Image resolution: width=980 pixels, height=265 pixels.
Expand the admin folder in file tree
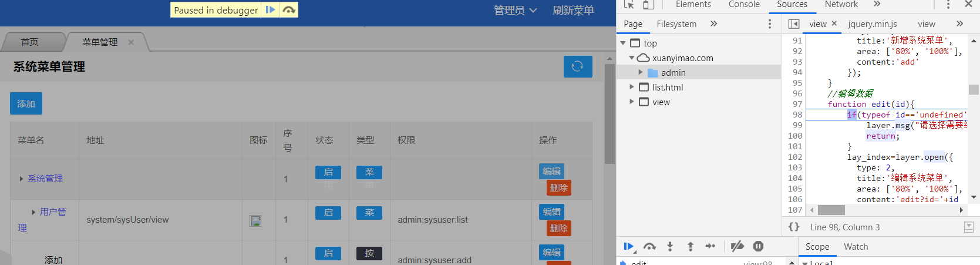point(641,73)
